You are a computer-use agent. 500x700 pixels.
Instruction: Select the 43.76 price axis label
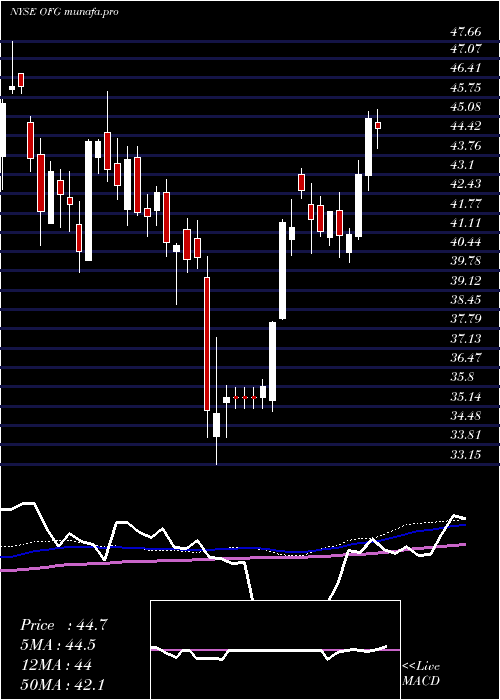click(x=466, y=146)
